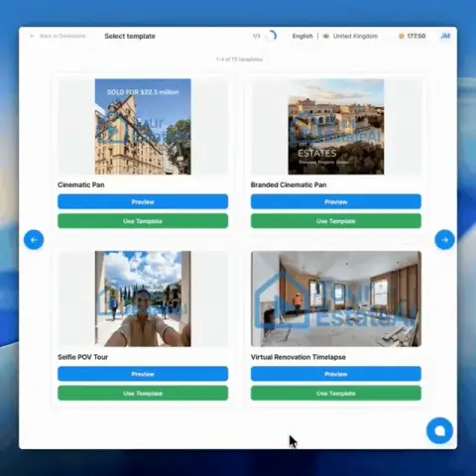476x476 pixels.
Task: Preview the Selfie POV Tour template
Action: tap(143, 374)
